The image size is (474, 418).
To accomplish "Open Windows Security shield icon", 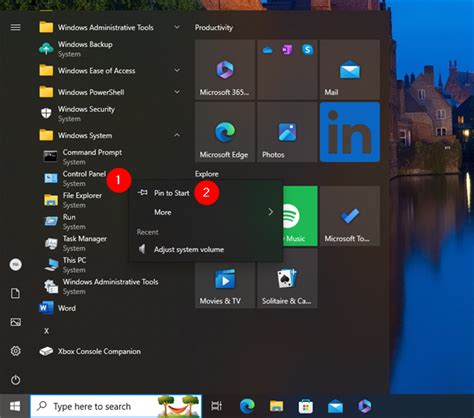I will click(x=46, y=113).
